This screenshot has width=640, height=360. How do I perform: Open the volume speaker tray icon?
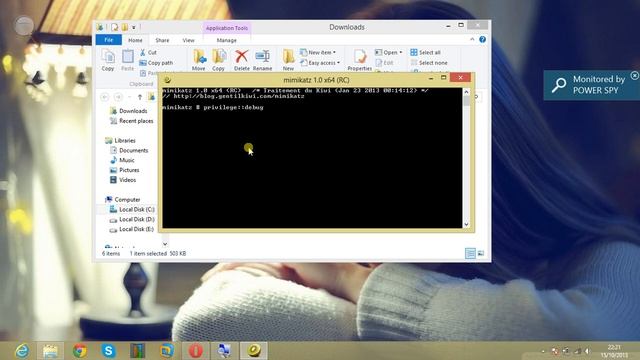click(x=587, y=351)
